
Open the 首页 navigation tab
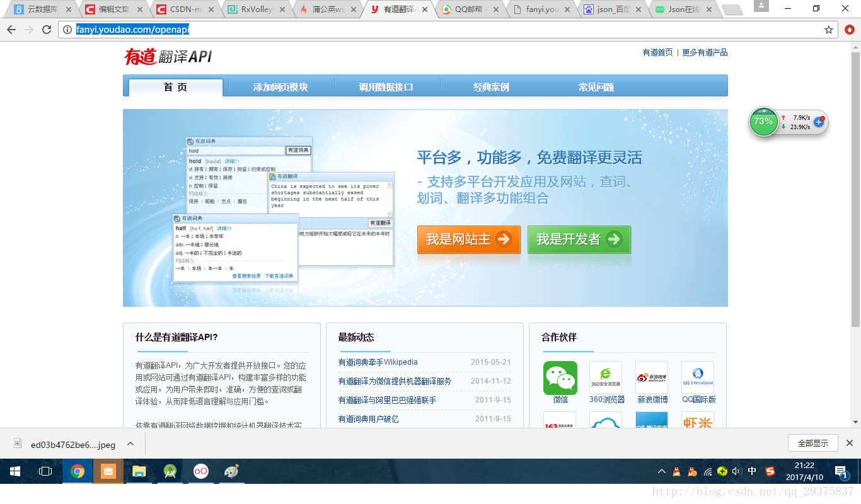pos(175,87)
